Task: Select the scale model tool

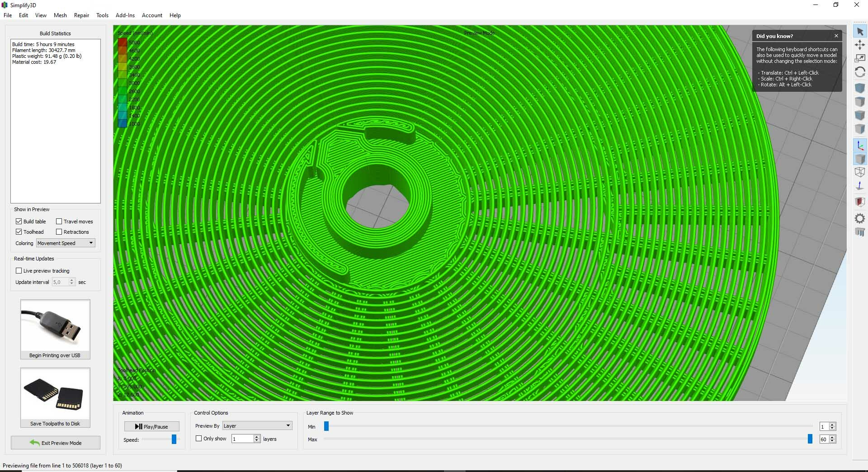Action: click(860, 58)
